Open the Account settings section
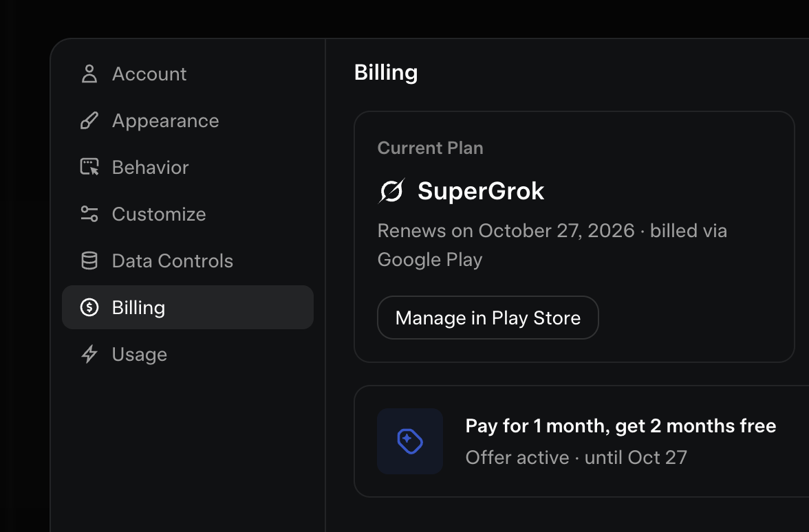This screenshot has height=532, width=809. pos(188,74)
